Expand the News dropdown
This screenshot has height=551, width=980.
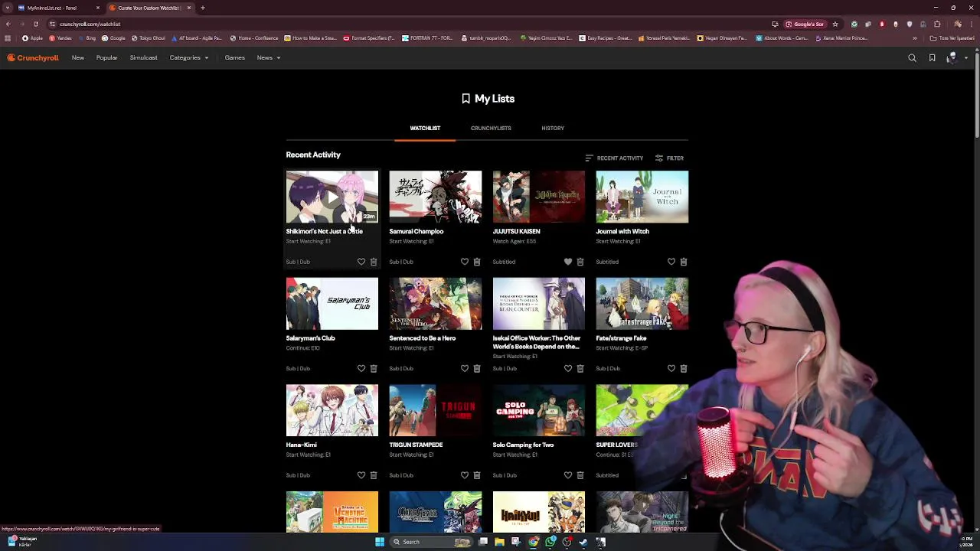pyautogui.click(x=269, y=57)
